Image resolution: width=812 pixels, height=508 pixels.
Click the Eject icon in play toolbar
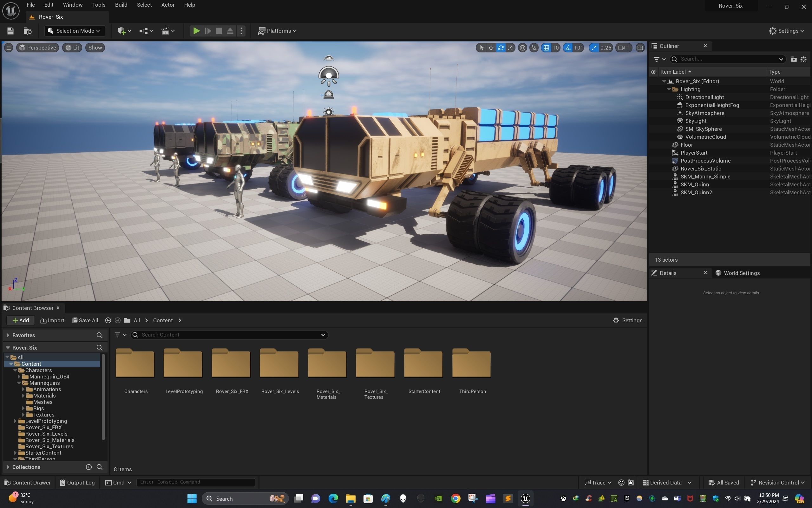coord(230,31)
